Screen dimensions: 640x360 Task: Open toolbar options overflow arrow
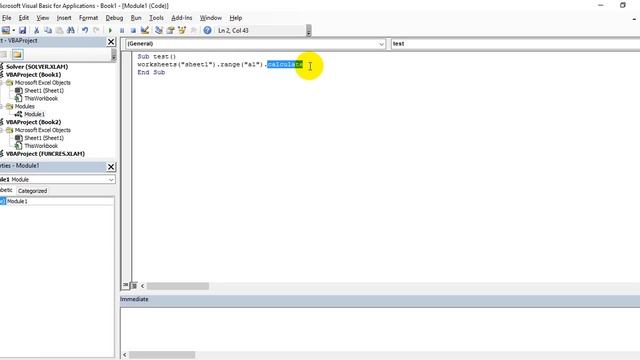click(x=309, y=31)
